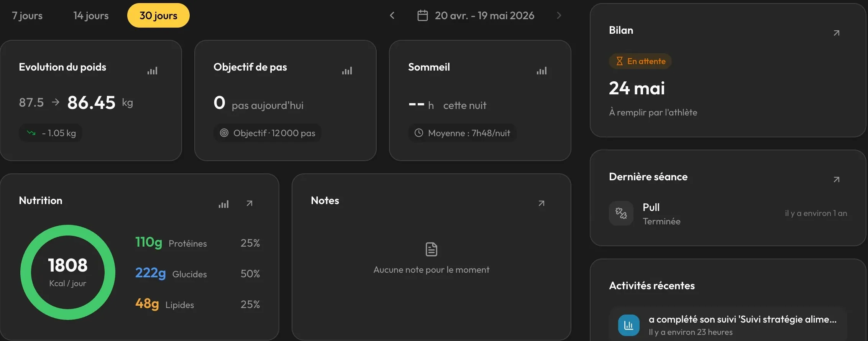The height and width of the screenshot is (341, 868).
Task: Open Dernière séance arrow icon
Action: [837, 180]
